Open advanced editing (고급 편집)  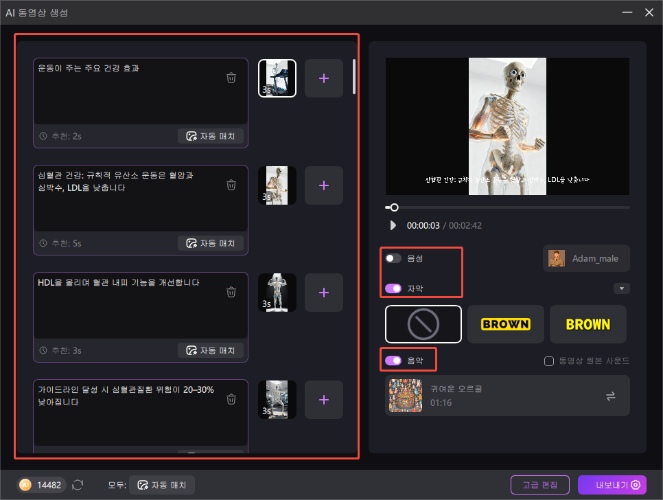click(x=540, y=485)
